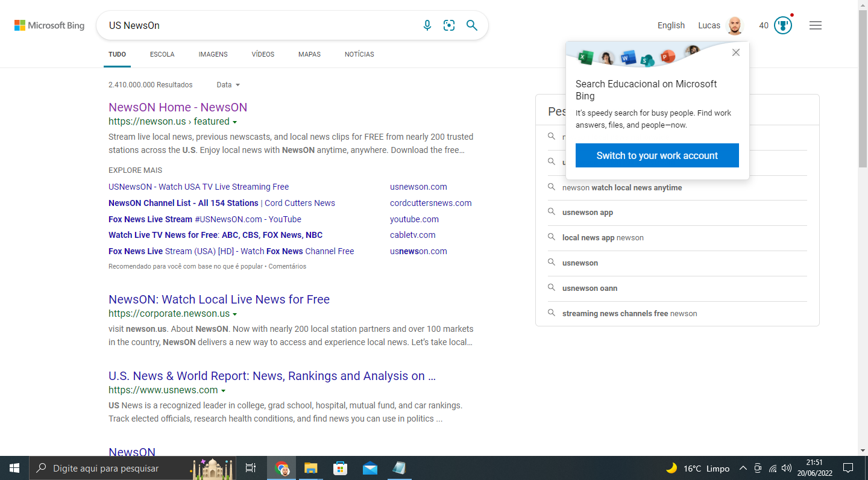Screen dimensions: 868x480
Task: Click the Microsoft Bing logo
Action: click(x=49, y=25)
